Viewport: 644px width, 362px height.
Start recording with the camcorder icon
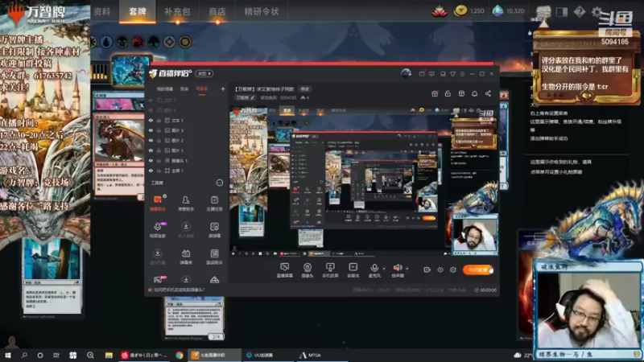[x=427, y=269]
